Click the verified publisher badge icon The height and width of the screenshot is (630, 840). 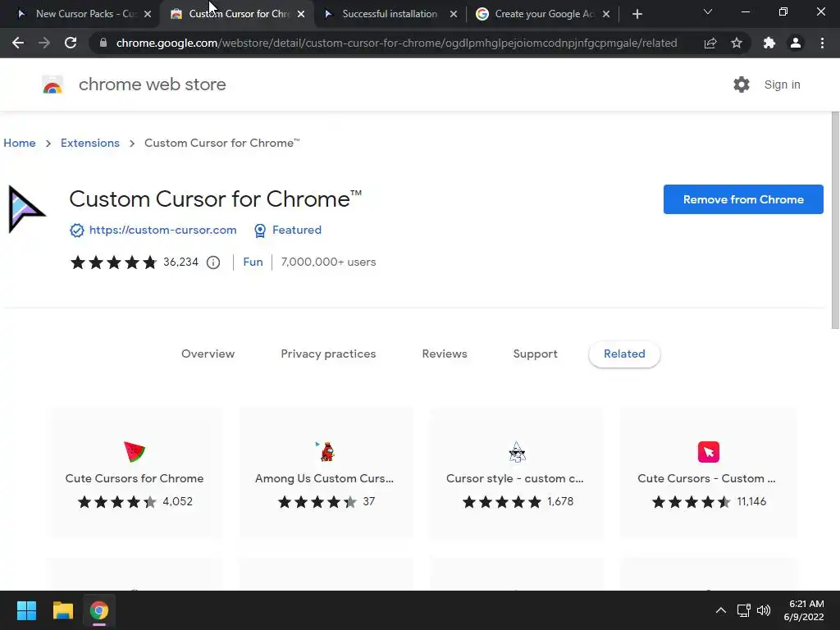pos(77,231)
